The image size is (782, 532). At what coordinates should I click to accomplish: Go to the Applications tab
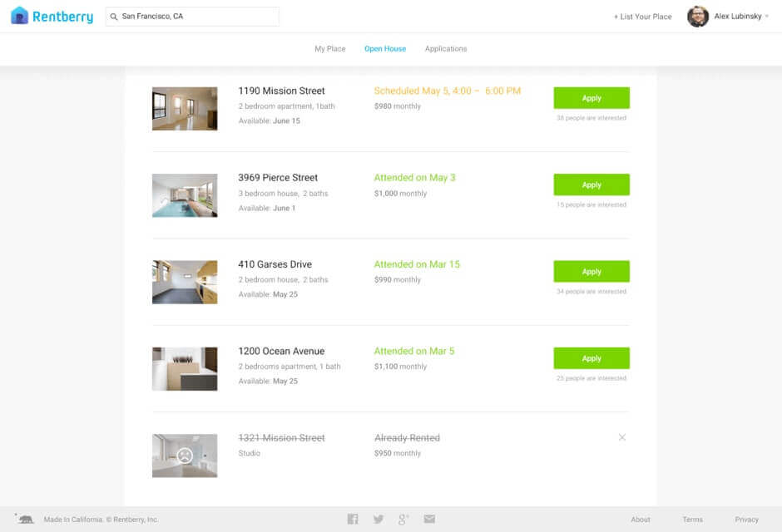446,49
